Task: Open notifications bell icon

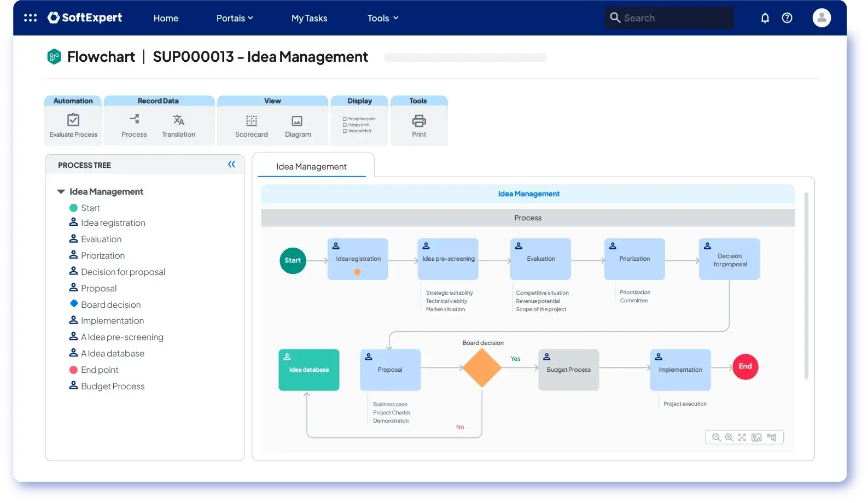Action: [x=765, y=18]
